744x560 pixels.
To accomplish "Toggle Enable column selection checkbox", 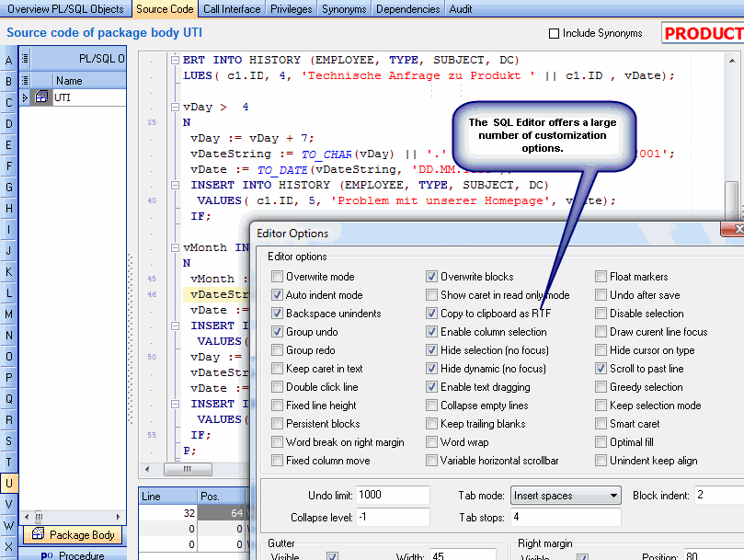I will tap(431, 332).
